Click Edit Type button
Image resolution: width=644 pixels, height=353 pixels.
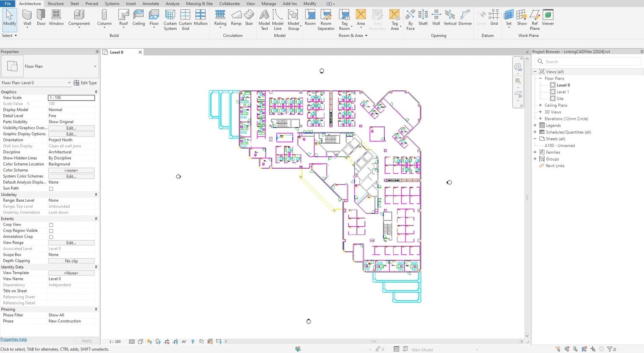click(85, 83)
